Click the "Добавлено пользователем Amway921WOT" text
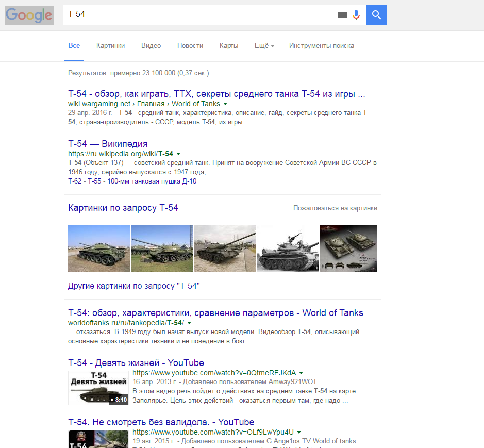The width and height of the screenshot is (484, 448). point(249,382)
